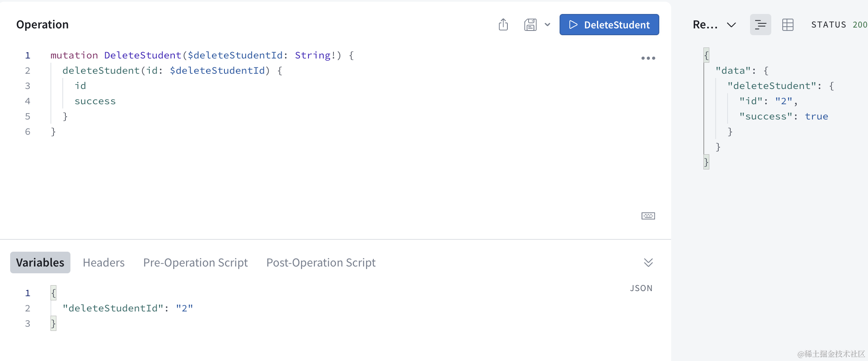
Task: Click the JSON label in variables panel
Action: point(641,288)
